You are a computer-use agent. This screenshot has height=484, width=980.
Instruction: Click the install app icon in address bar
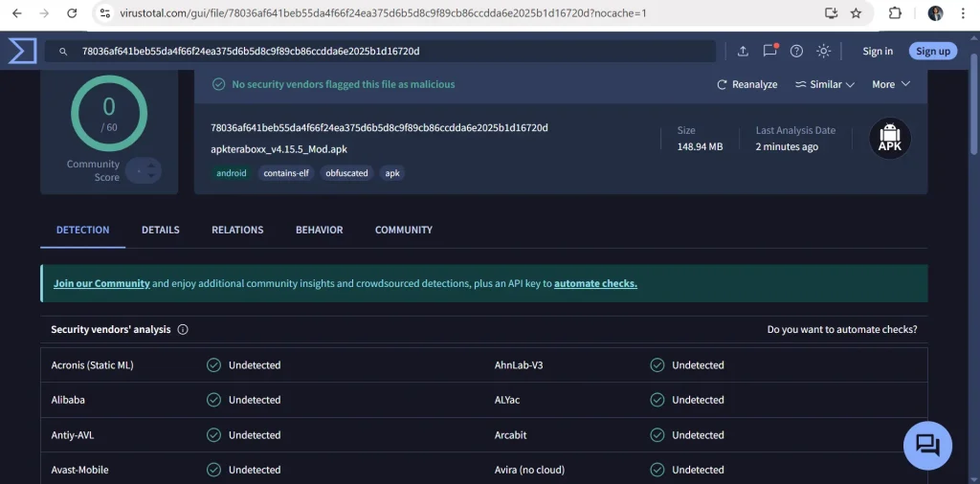tap(831, 13)
